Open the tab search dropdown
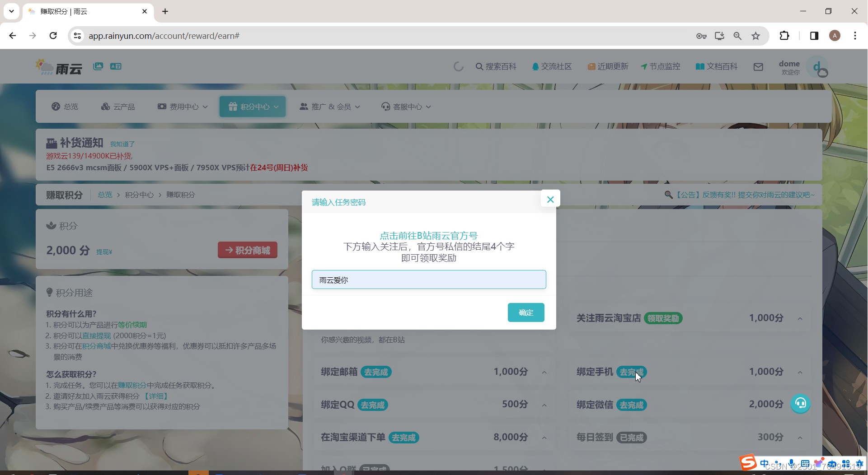Viewport: 868px width, 475px height. [11, 11]
